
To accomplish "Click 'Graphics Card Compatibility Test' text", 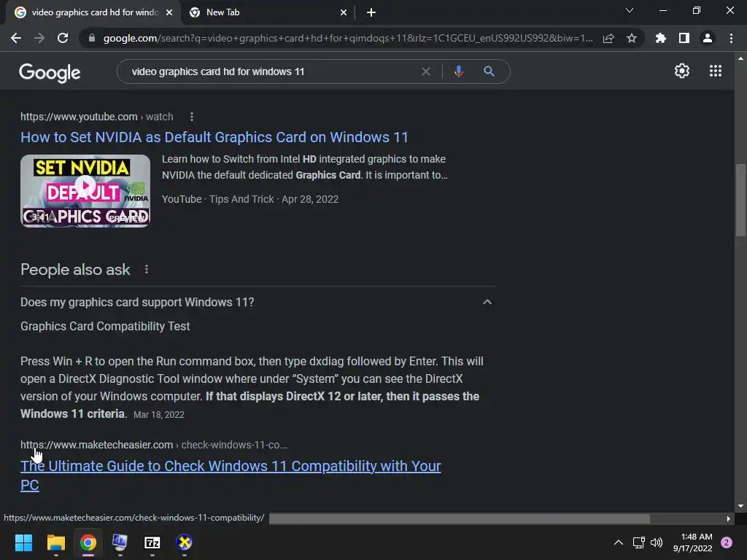I will (x=105, y=326).
